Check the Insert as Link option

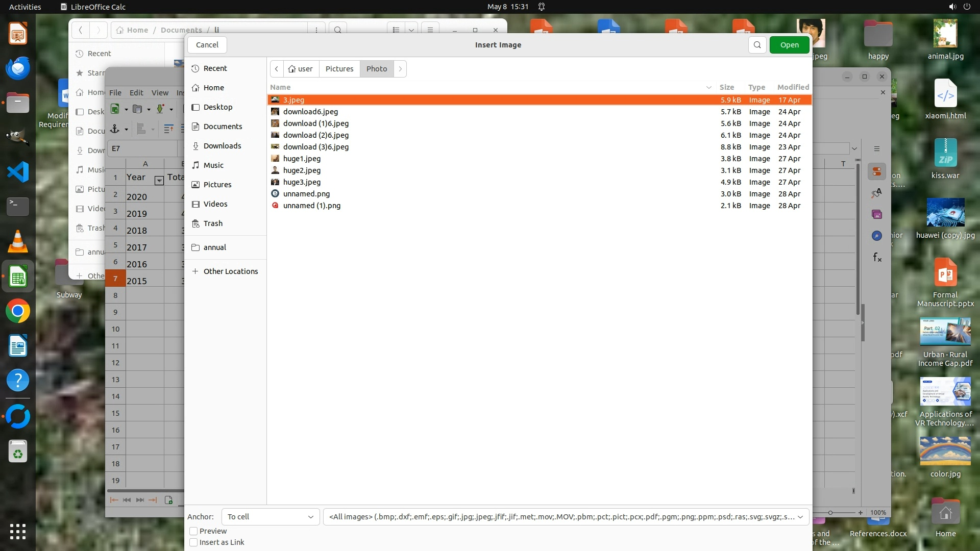pos(193,542)
